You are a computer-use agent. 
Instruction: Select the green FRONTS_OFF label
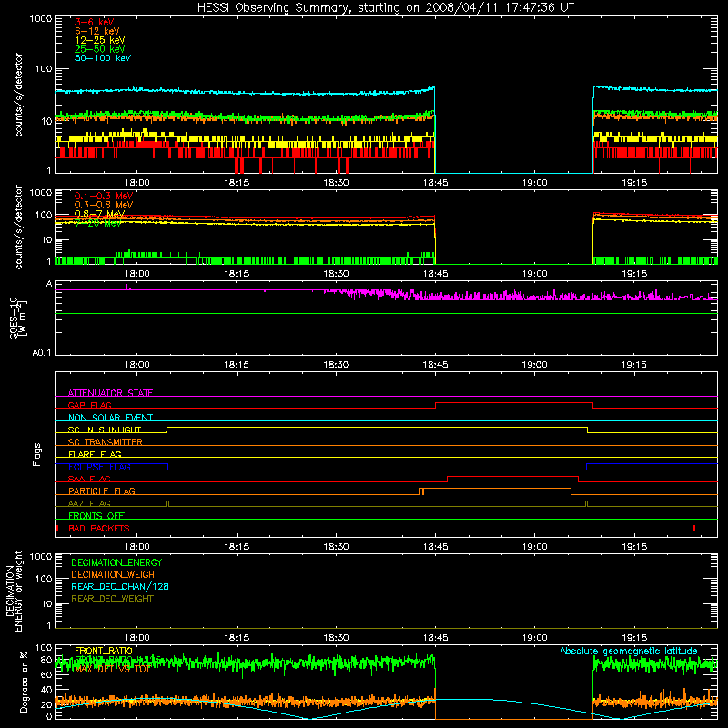click(96, 515)
